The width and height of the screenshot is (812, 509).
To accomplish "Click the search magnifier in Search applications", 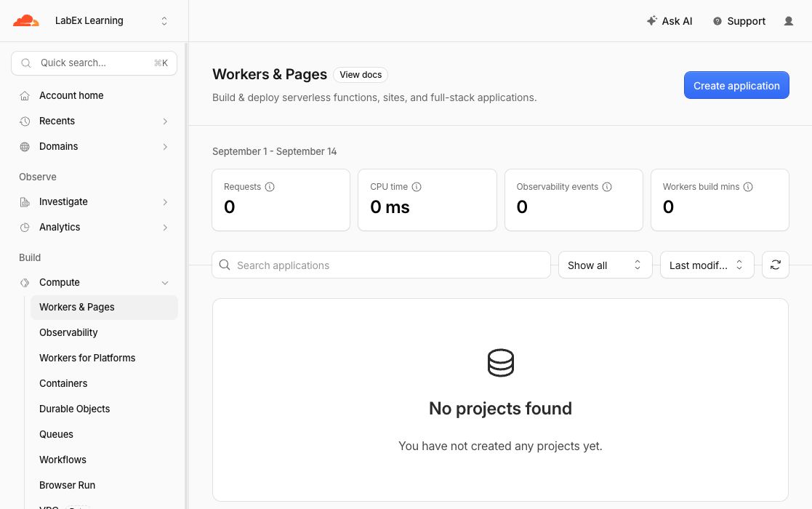I will coord(225,265).
